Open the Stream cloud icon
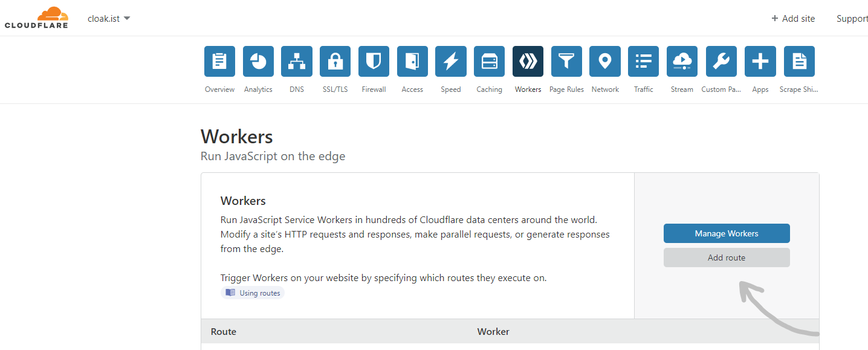 pyautogui.click(x=682, y=62)
